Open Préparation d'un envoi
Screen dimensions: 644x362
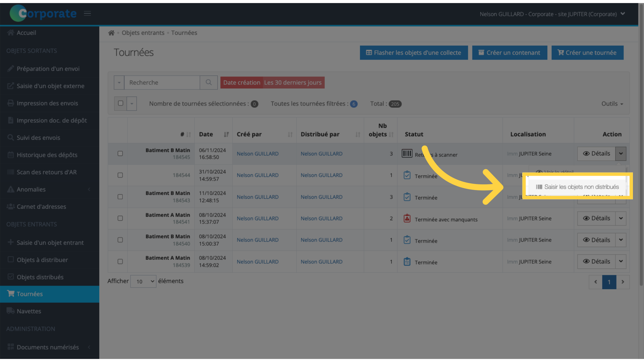50,69
